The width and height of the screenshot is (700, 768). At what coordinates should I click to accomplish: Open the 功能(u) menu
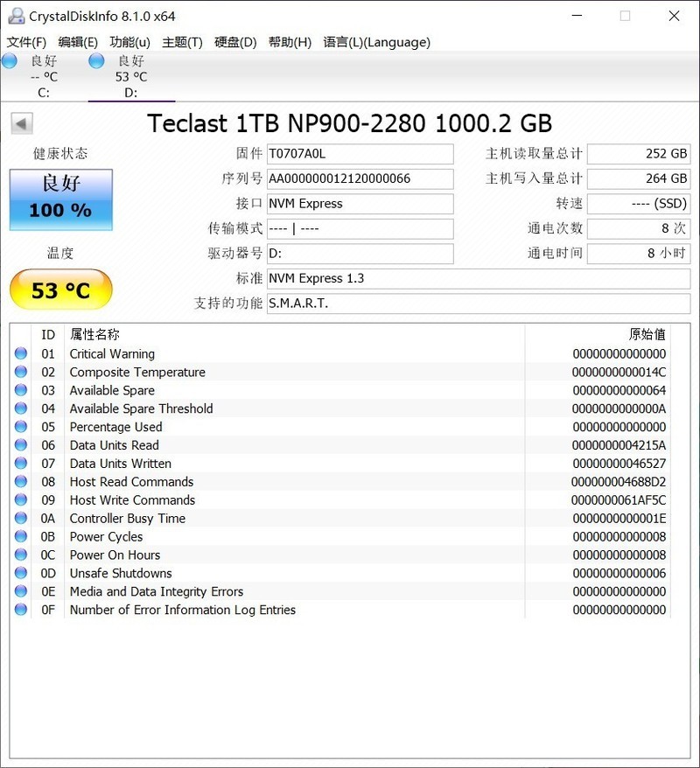pos(132,42)
